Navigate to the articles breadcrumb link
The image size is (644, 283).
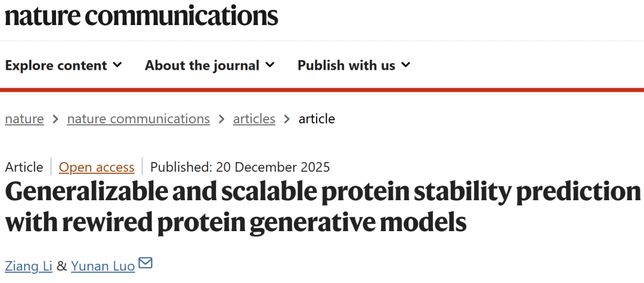[x=254, y=119]
